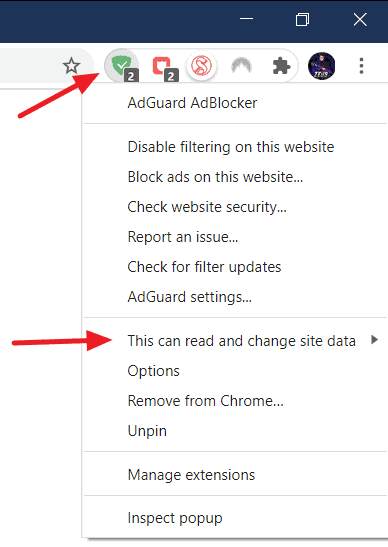Click the gray arch-shaped extension icon
Screen dimensions: 388x547
click(241, 66)
